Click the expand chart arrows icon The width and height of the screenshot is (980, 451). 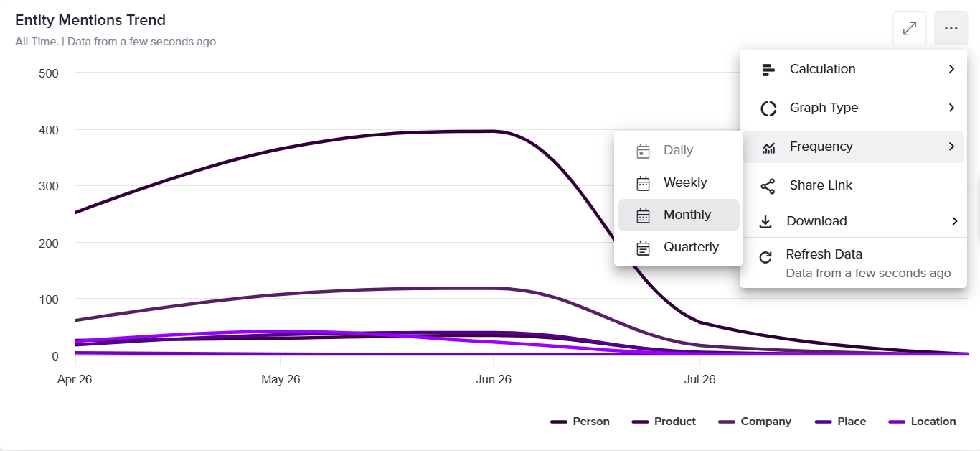(910, 29)
